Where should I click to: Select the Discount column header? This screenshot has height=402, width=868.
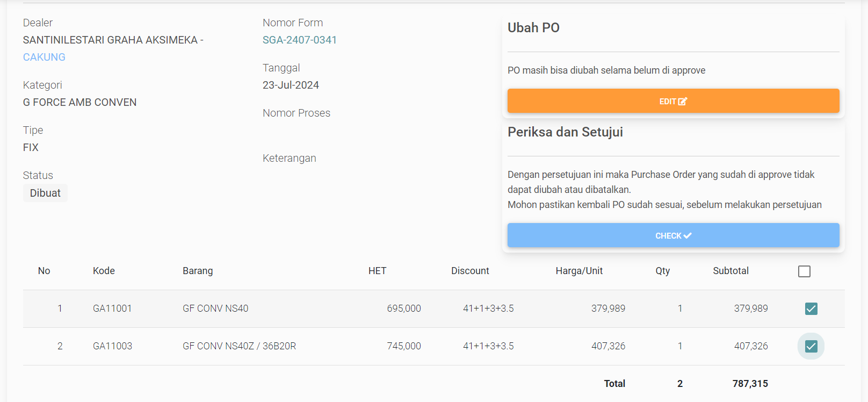pyautogui.click(x=470, y=271)
